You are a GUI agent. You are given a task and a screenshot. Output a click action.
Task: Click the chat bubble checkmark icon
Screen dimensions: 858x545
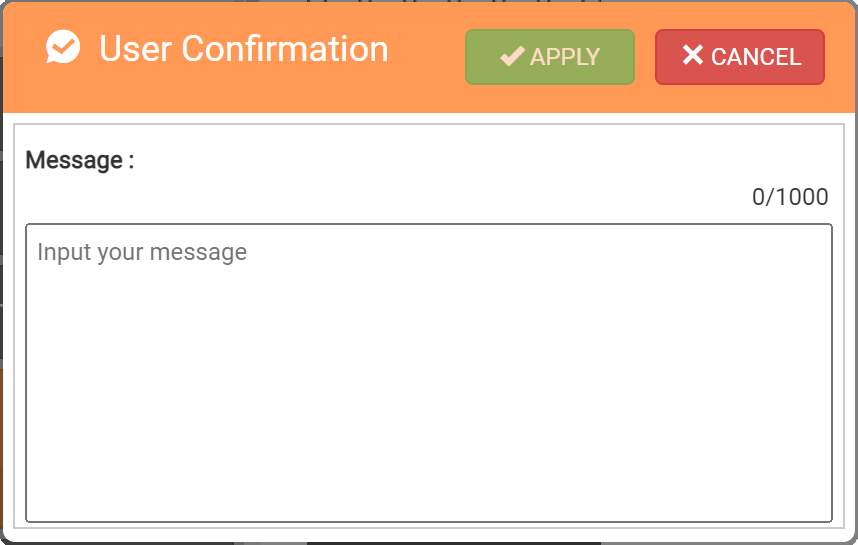(63, 48)
